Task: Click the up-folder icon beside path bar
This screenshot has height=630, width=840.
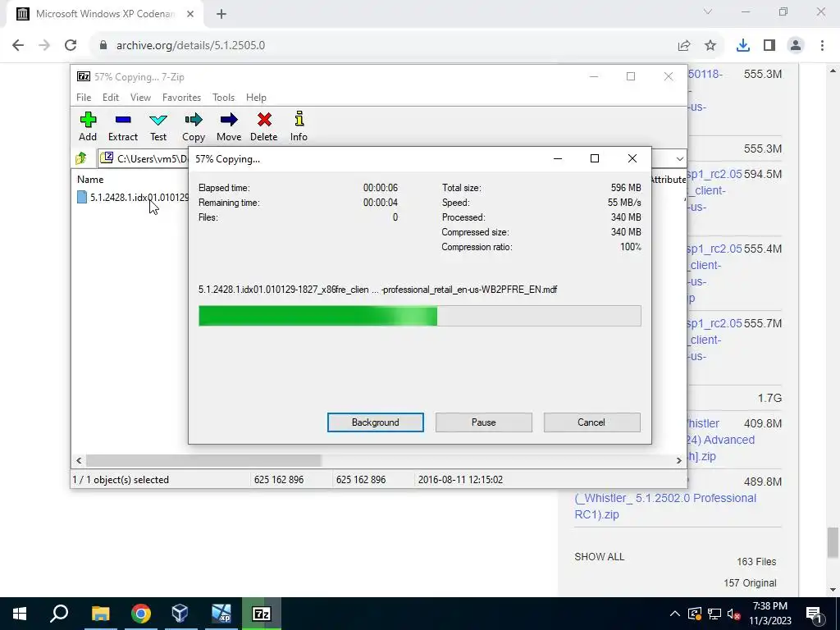Action: coord(81,158)
